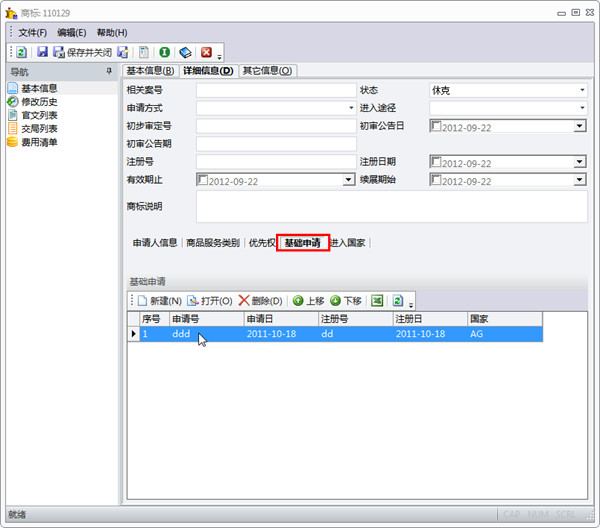Click the 注册号 input field
600x528 pixels.
[276, 161]
